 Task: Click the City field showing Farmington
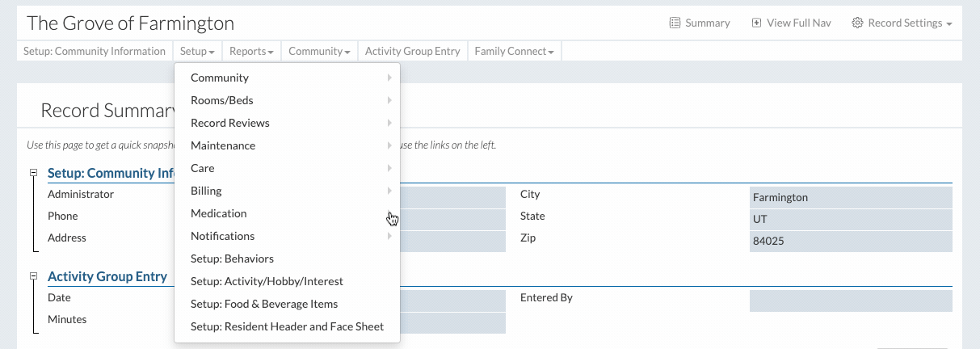coord(850,197)
